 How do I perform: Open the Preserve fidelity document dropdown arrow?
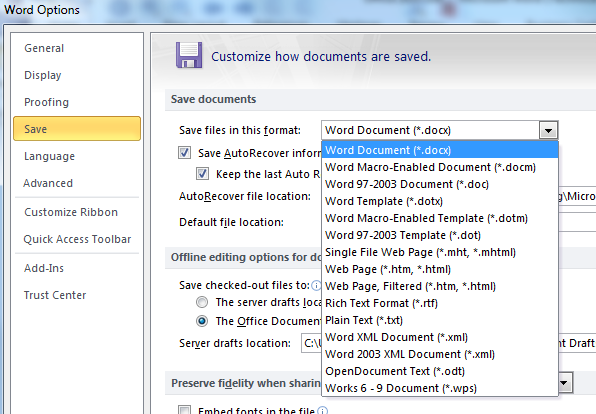pyautogui.click(x=565, y=382)
